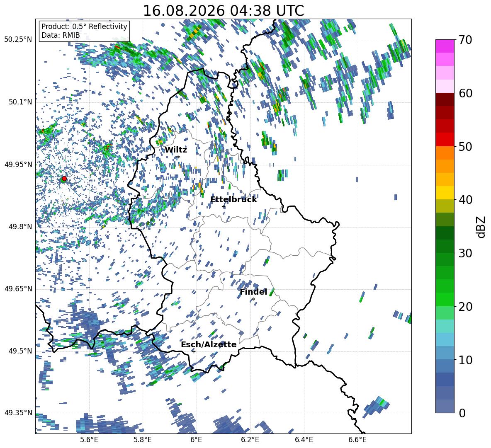491x448 pixels.
Task: Click the yellow 40 dBZ colorbar segment
Action: (x=445, y=193)
